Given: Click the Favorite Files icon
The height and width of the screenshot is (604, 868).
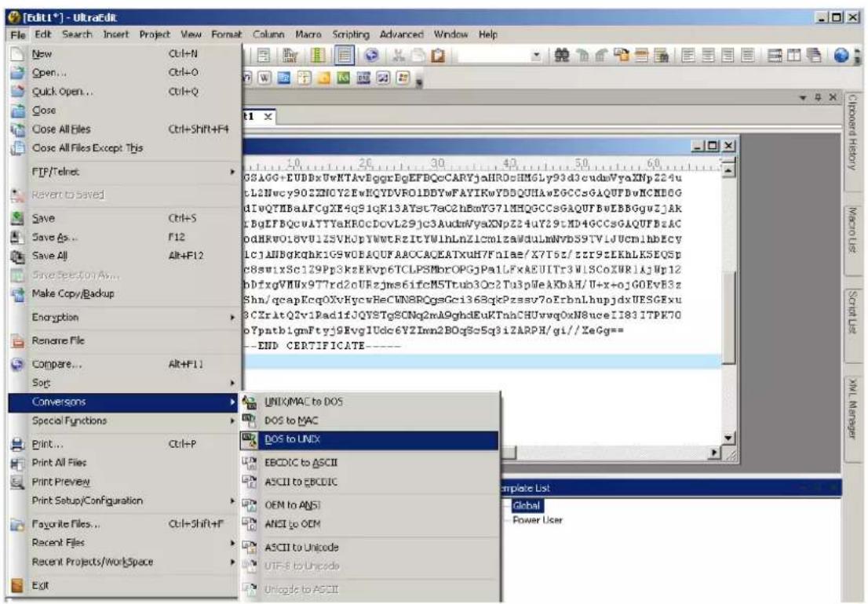Looking at the screenshot, I should pos(18,524).
